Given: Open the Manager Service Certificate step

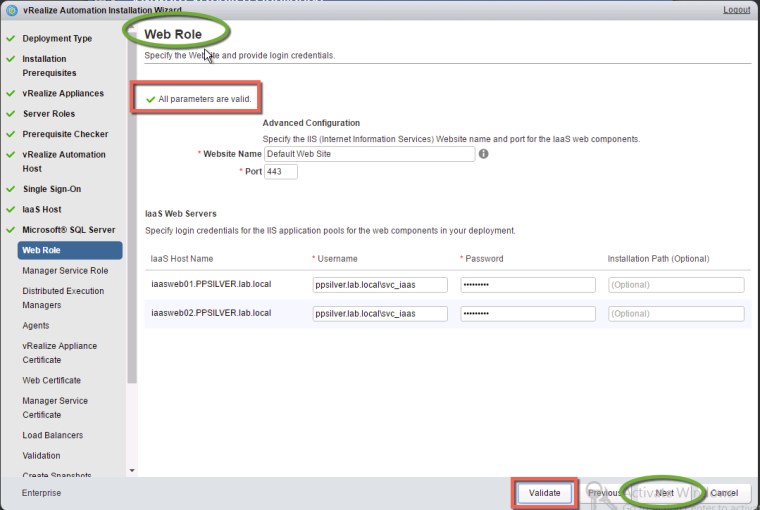Looking at the screenshot, I should [55, 407].
